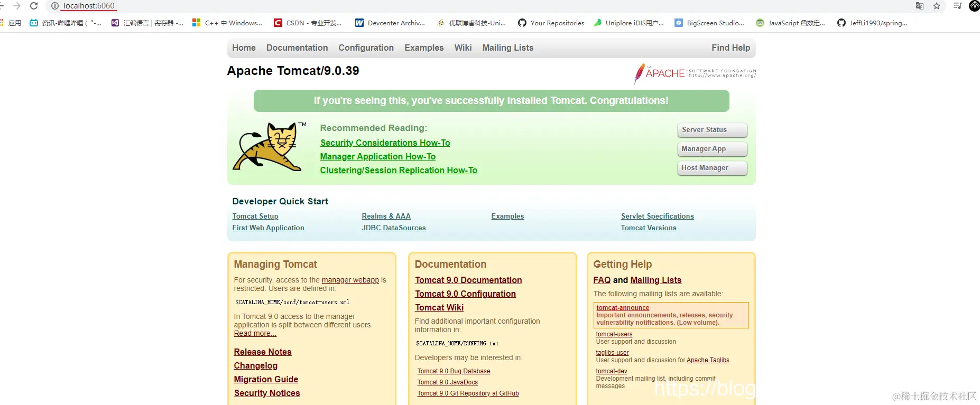980x405 pixels.
Task: Open the Uniplore iDIS用户 bookmark
Action: 628,23
